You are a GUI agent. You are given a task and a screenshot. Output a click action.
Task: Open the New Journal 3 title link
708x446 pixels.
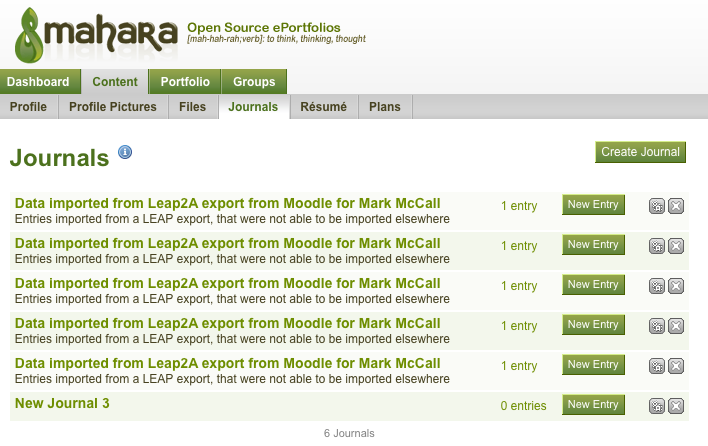(x=62, y=403)
